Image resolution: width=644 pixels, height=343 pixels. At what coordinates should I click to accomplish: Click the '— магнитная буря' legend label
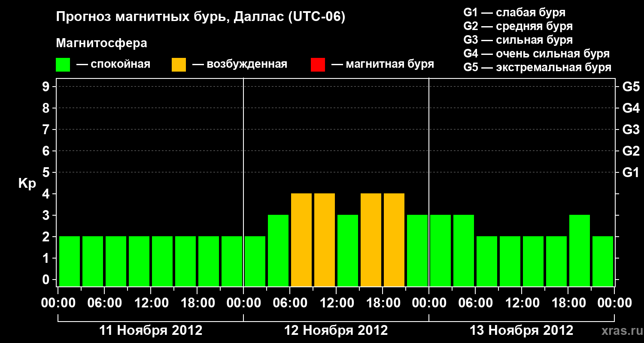pos(383,64)
